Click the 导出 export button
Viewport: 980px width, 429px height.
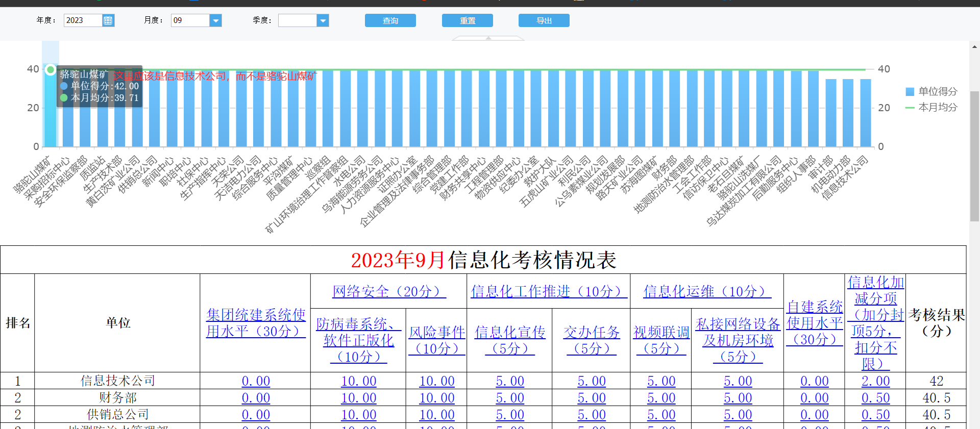point(544,20)
